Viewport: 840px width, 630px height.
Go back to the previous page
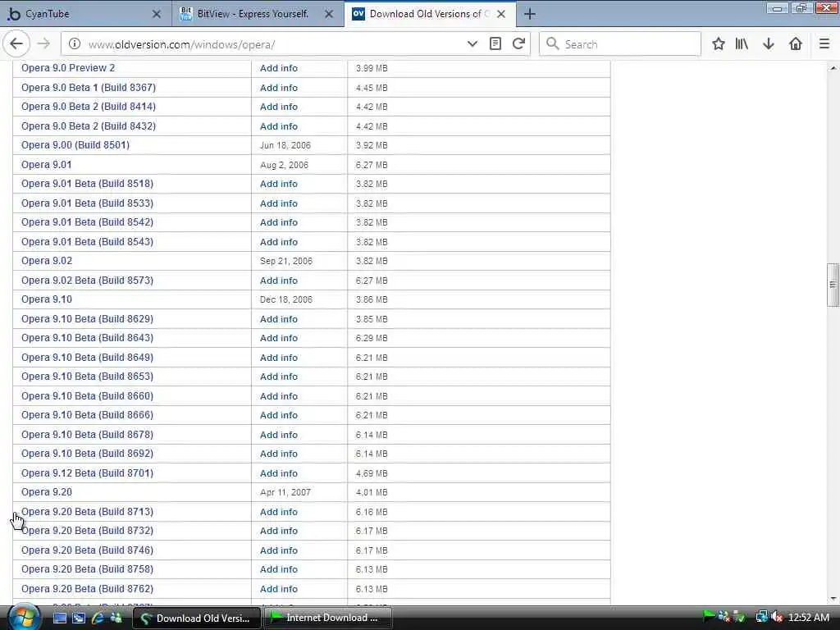(x=16, y=44)
